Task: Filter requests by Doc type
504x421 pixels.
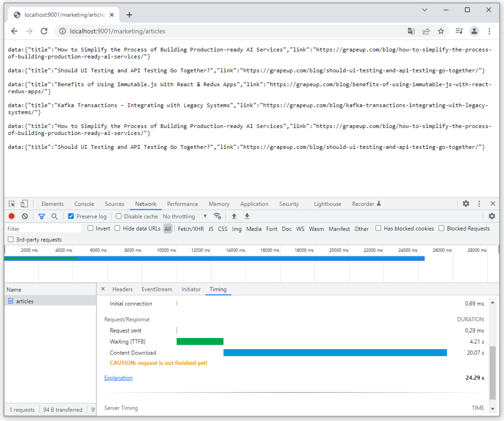Action: (x=287, y=228)
